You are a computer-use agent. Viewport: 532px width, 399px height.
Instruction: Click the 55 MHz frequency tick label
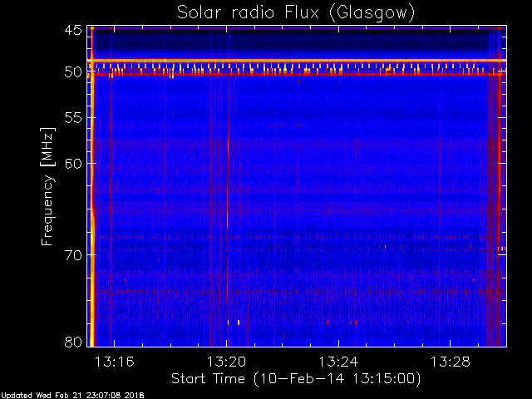pyautogui.click(x=72, y=119)
